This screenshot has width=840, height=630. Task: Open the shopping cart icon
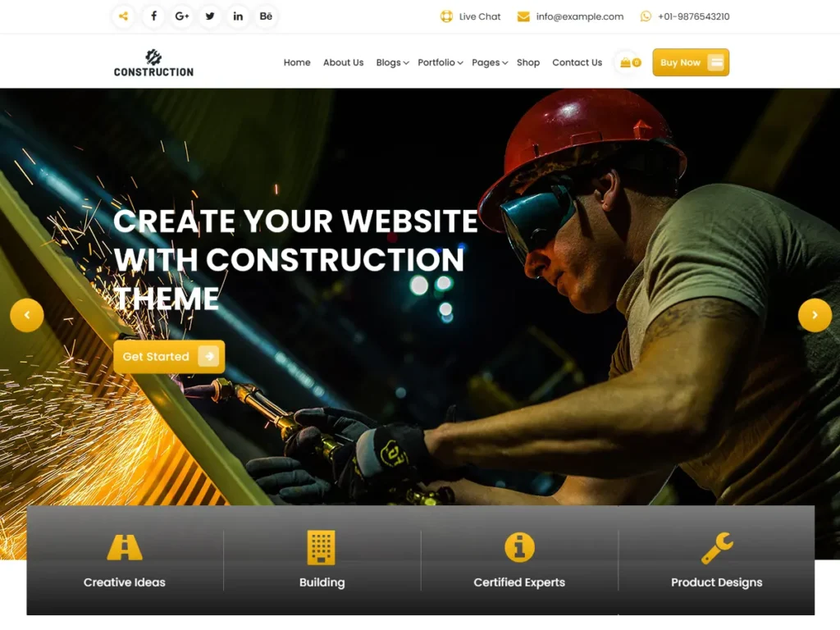[x=629, y=62]
